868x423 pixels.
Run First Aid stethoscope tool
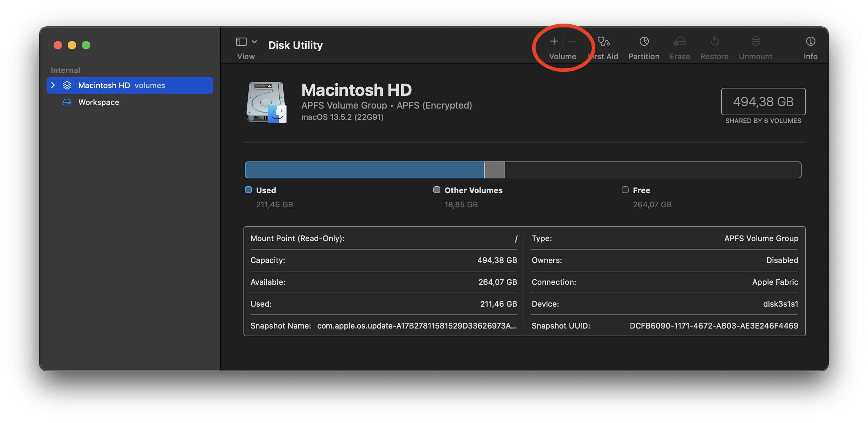click(x=603, y=42)
